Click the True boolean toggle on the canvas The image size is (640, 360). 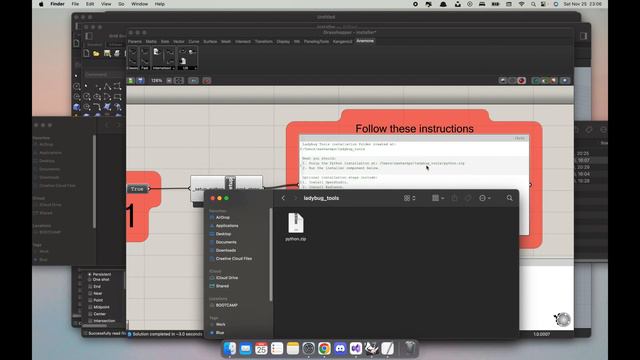pyautogui.click(x=138, y=189)
